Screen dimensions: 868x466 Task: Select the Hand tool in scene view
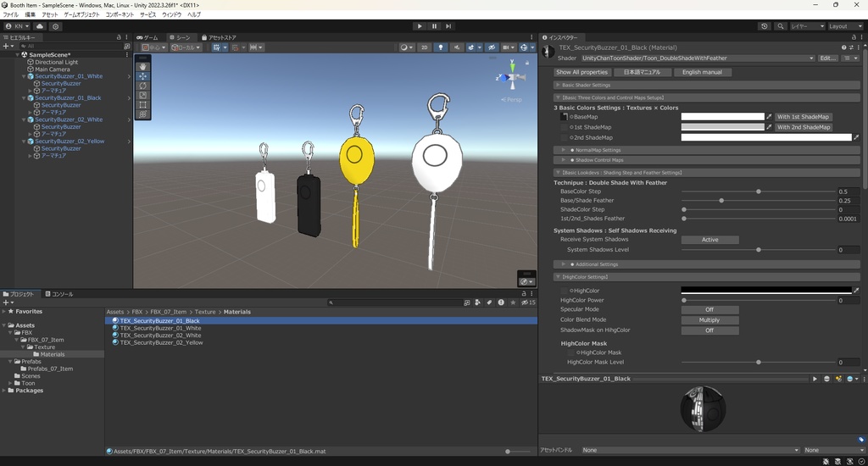point(143,66)
